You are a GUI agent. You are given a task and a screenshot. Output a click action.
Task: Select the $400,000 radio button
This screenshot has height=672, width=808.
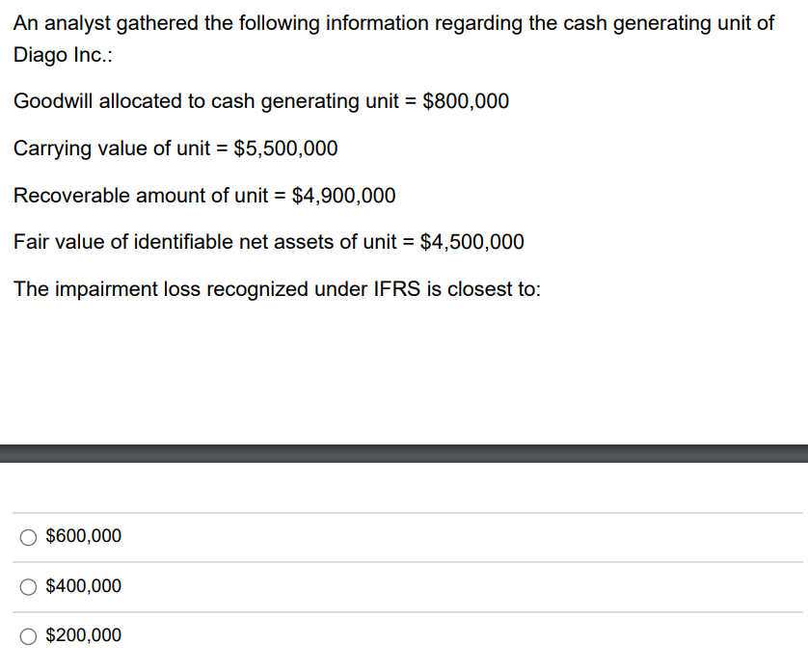click(27, 586)
